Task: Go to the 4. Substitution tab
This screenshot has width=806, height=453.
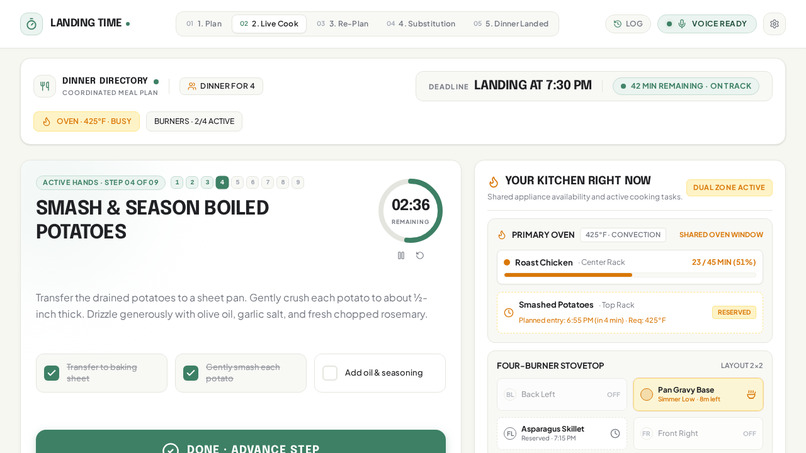Action: 421,24
